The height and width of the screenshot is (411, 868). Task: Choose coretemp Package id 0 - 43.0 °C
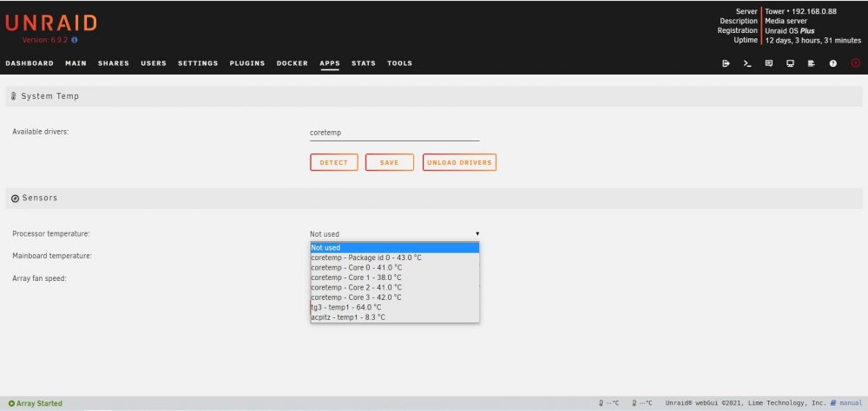click(395, 258)
